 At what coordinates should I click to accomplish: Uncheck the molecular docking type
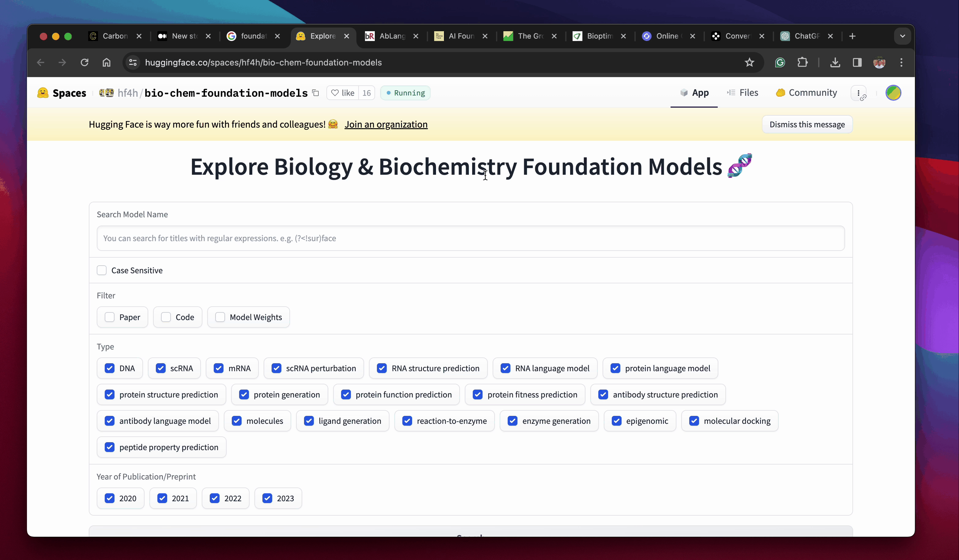(x=694, y=420)
